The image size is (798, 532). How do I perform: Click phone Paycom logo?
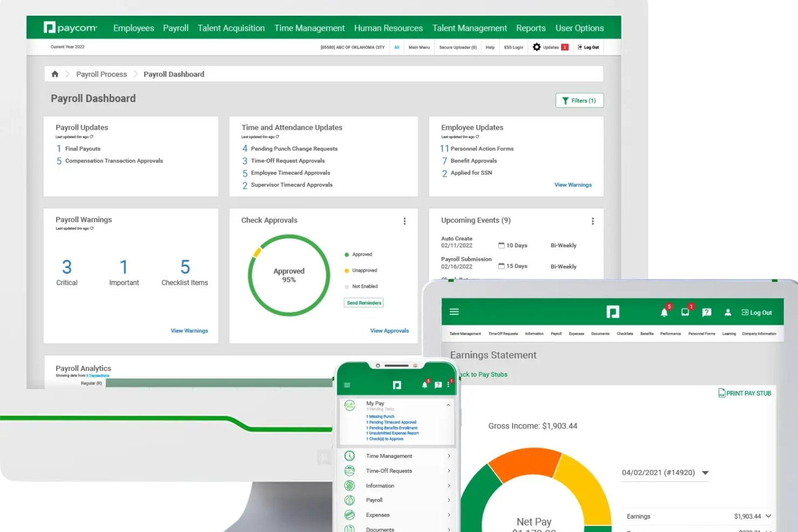397,385
